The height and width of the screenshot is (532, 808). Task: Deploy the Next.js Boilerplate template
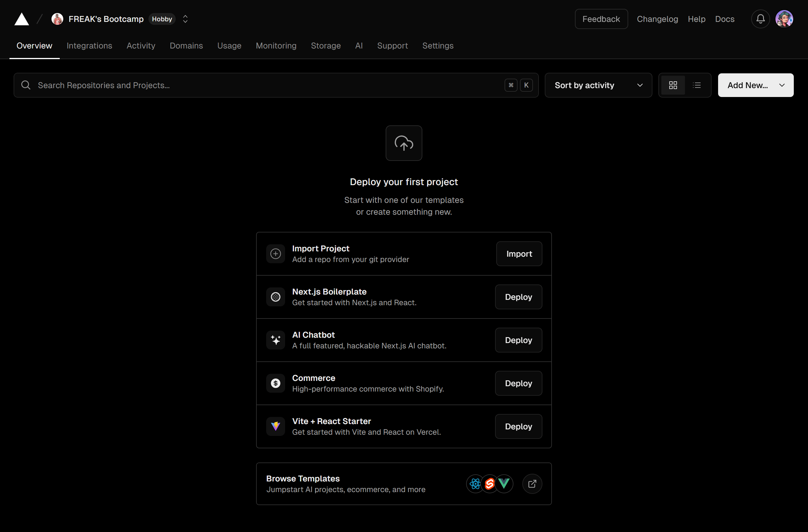518,297
